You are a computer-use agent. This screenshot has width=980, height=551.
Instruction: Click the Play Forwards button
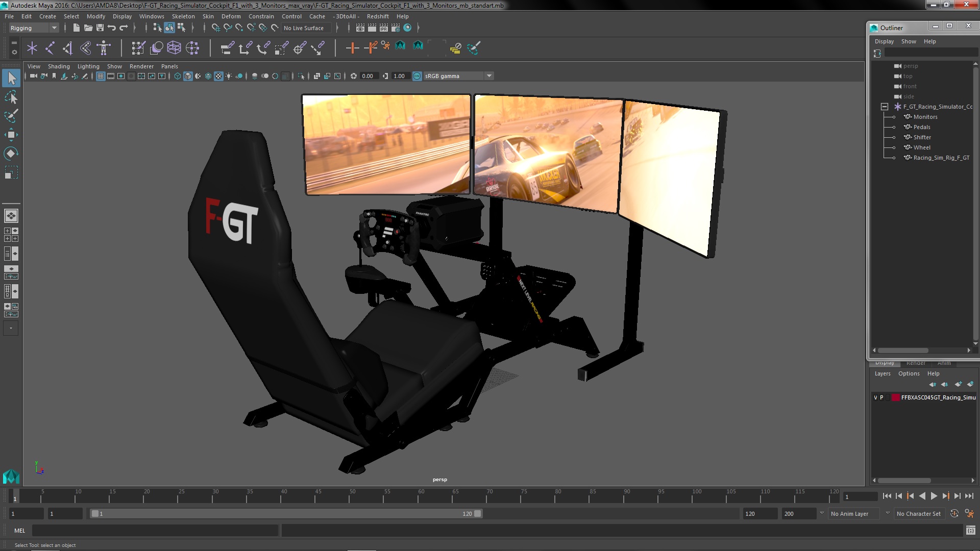934,496
